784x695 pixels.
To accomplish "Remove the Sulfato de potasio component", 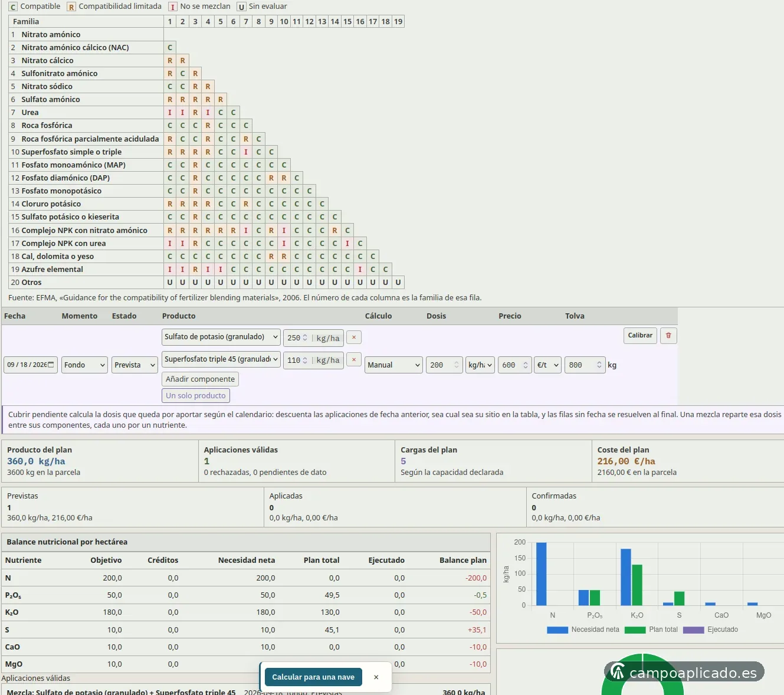I will click(354, 337).
